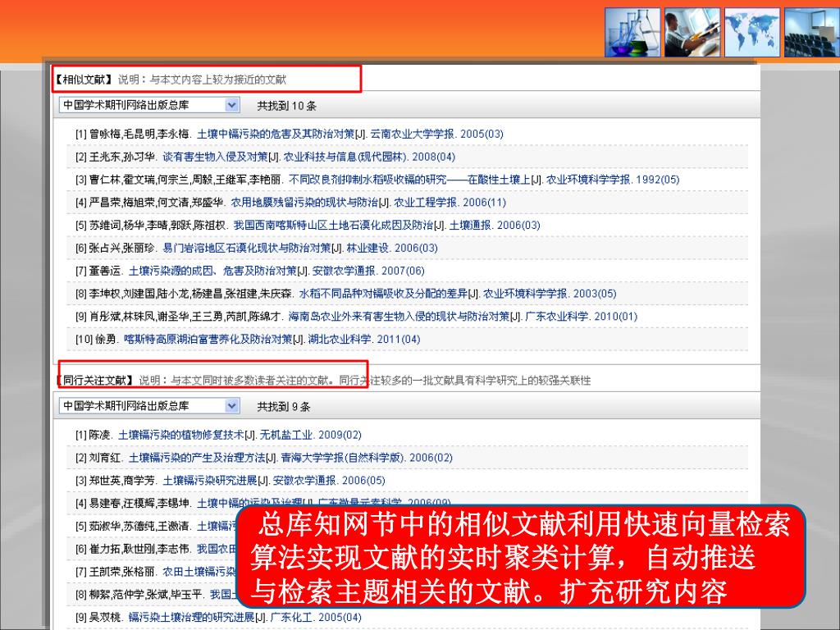Click the laboratory flasks thumbnail at top
This screenshot has height=630, width=840.
click(632, 33)
